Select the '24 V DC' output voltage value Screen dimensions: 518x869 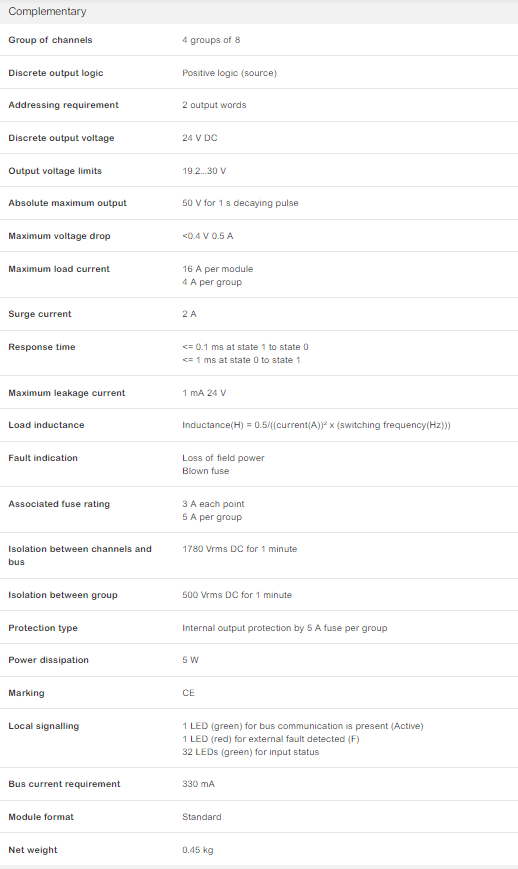199,138
